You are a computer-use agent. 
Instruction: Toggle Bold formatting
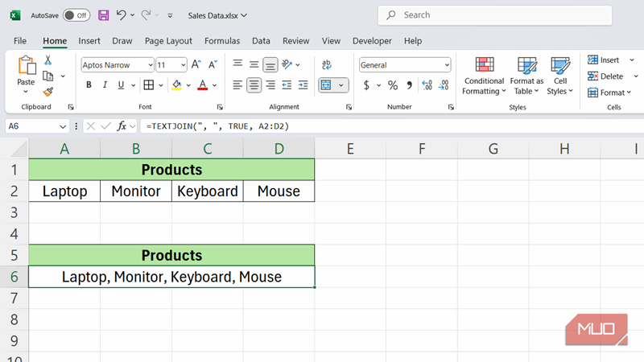88,85
